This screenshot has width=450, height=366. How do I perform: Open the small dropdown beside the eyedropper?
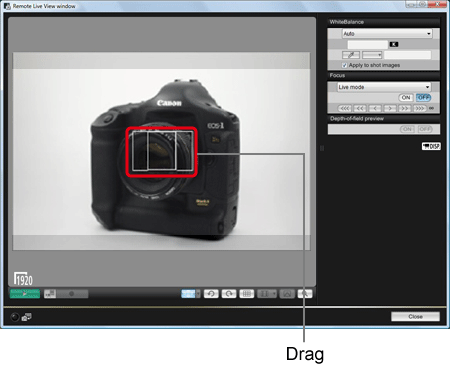click(x=372, y=55)
